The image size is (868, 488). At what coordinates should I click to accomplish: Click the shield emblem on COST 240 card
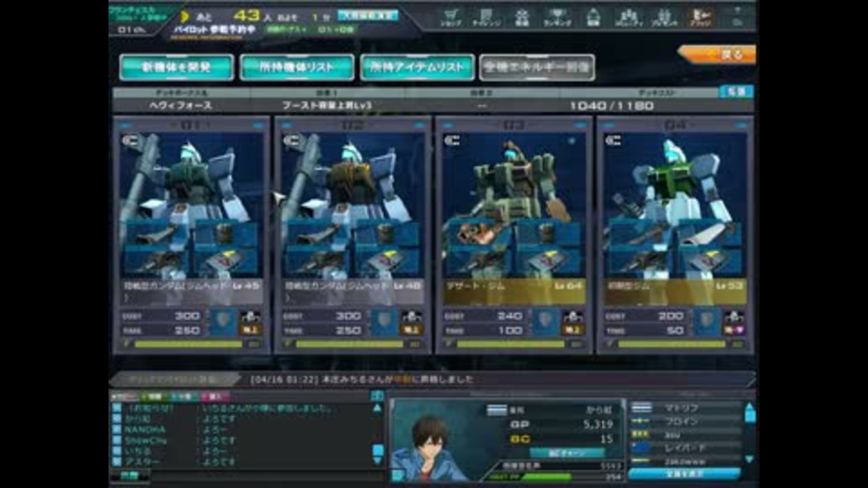(544, 322)
